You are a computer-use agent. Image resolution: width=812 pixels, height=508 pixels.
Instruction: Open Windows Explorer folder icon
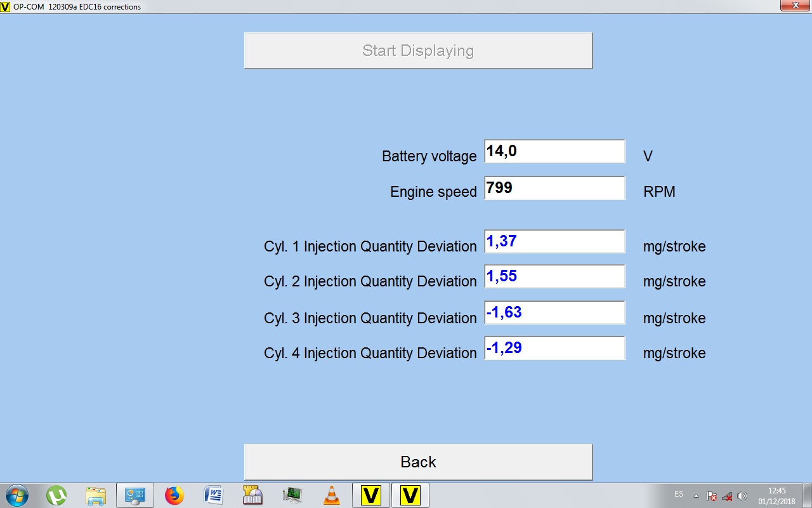point(96,495)
